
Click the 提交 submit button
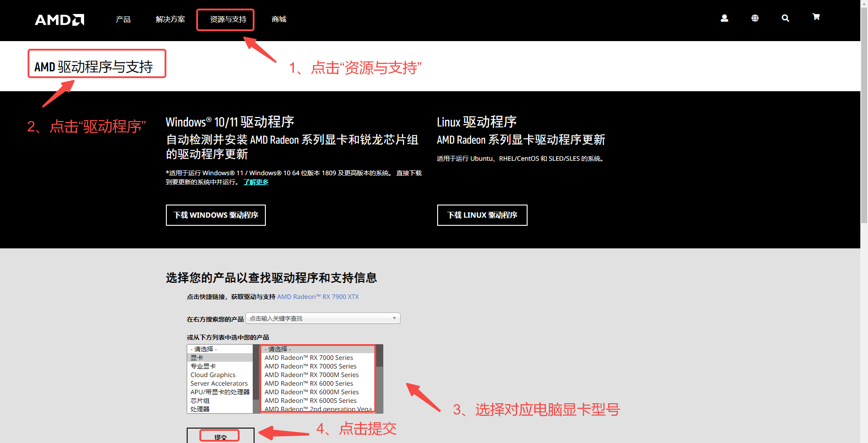click(220, 437)
